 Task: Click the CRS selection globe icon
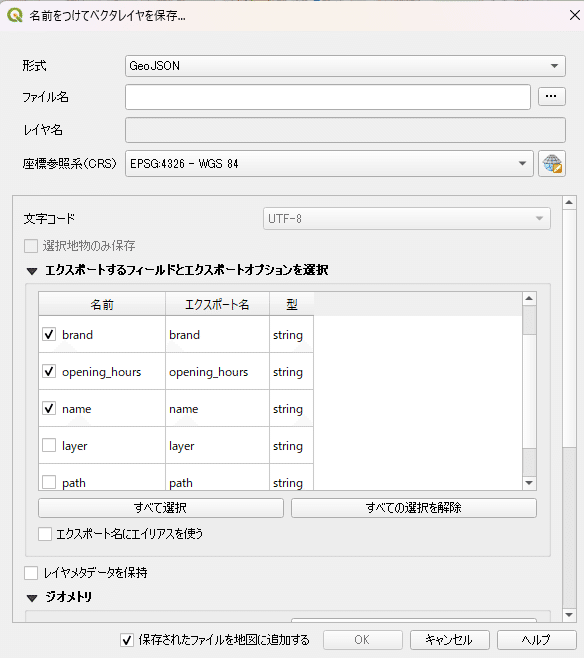(552, 164)
